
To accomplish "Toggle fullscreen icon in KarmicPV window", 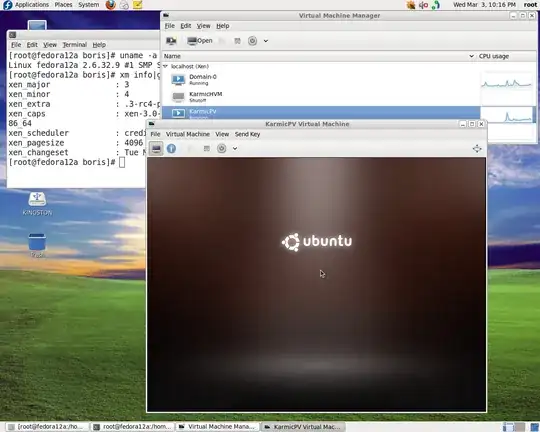I will (477, 148).
